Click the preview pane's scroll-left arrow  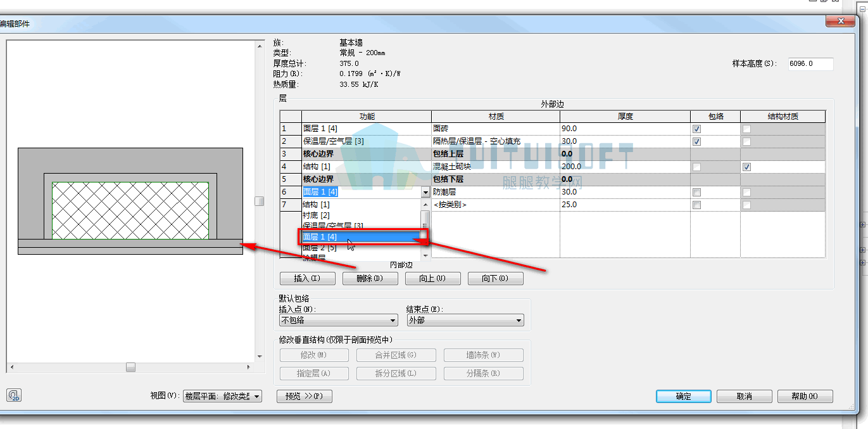(11, 367)
